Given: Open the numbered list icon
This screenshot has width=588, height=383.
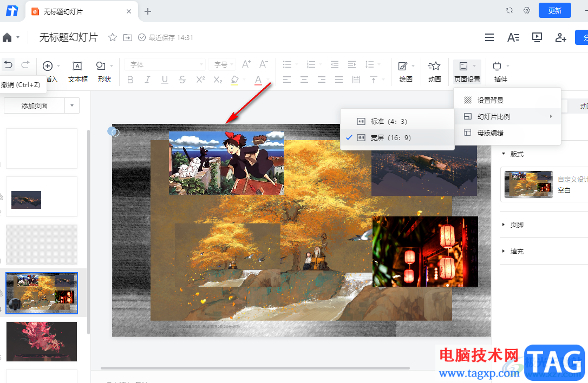Looking at the screenshot, I should click(x=311, y=64).
